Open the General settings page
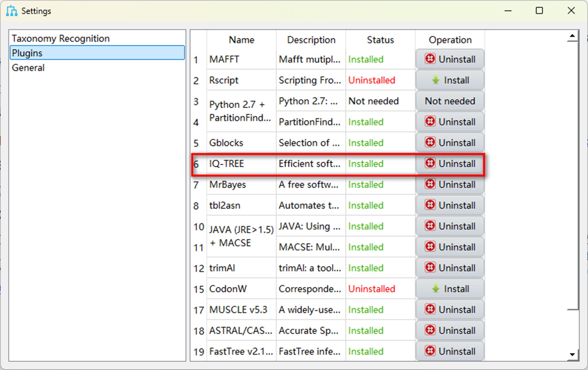This screenshot has width=588, height=370. pos(97,68)
